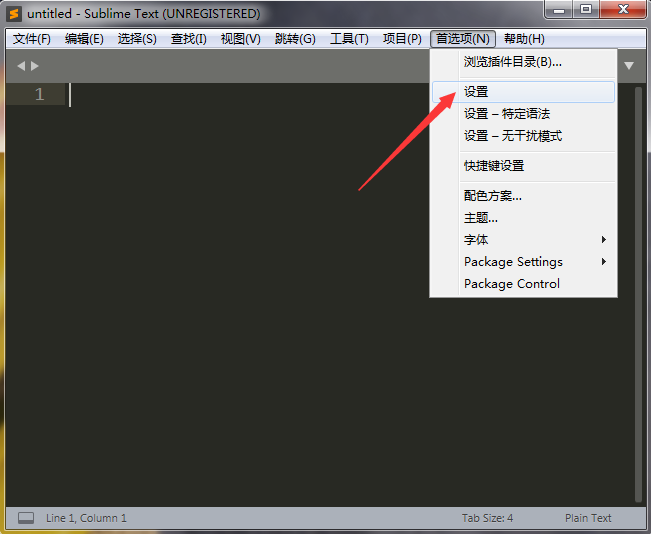Choose 配色方案... entry

523,196
